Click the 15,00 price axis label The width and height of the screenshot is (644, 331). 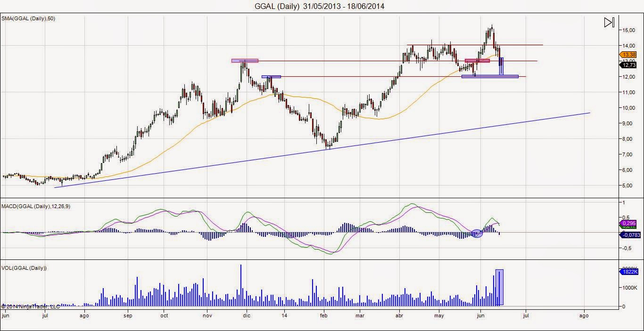[x=629, y=30]
